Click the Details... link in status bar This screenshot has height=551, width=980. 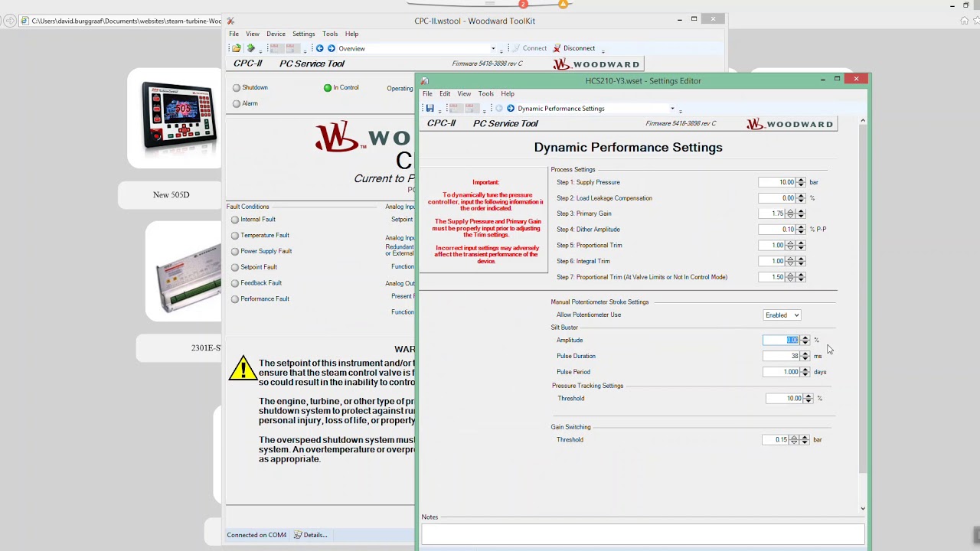pyautogui.click(x=310, y=535)
